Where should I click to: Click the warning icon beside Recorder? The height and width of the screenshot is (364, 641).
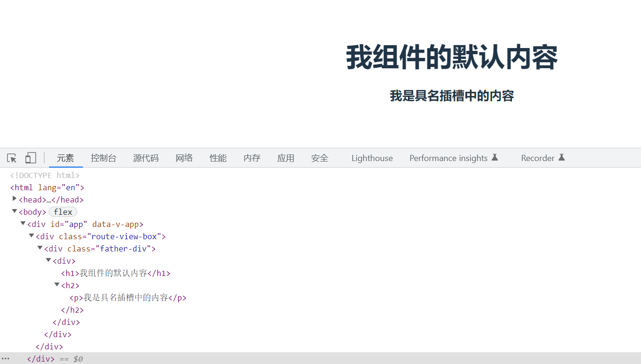coord(561,157)
